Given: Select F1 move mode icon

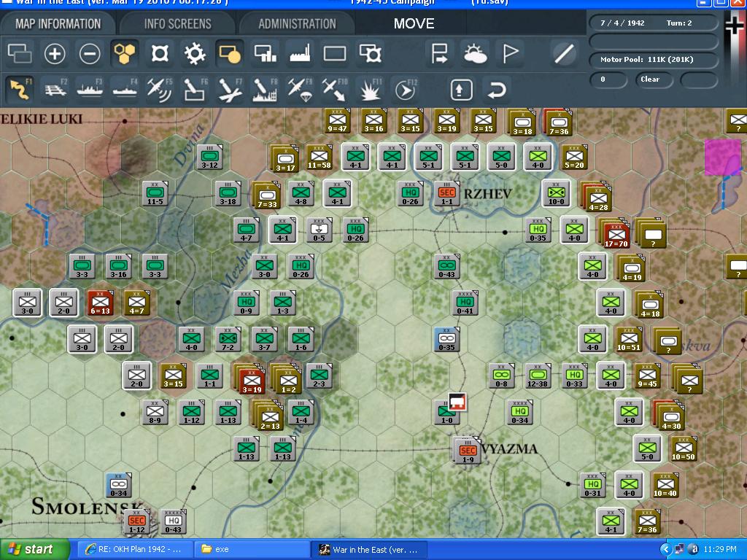Looking at the screenshot, I should (x=20, y=89).
